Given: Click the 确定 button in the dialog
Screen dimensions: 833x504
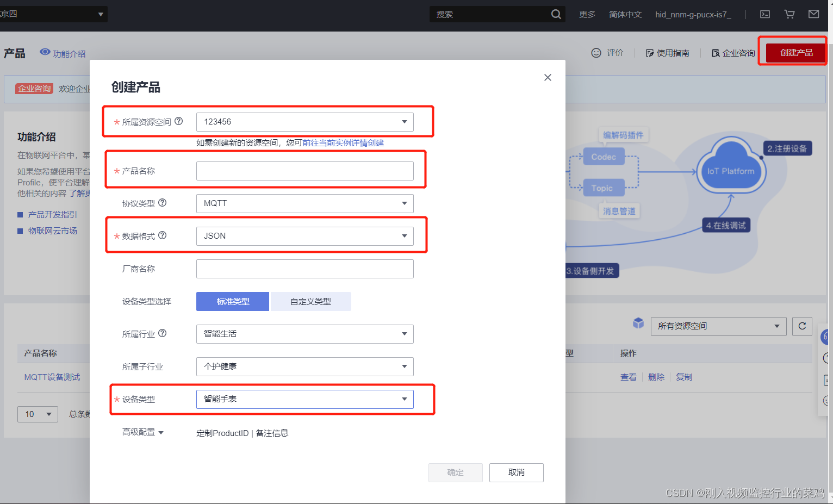Looking at the screenshot, I should [455, 472].
